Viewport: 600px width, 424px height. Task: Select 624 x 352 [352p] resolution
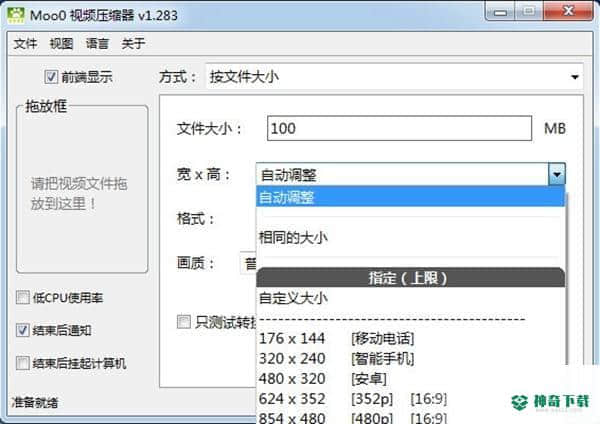(x=410, y=399)
